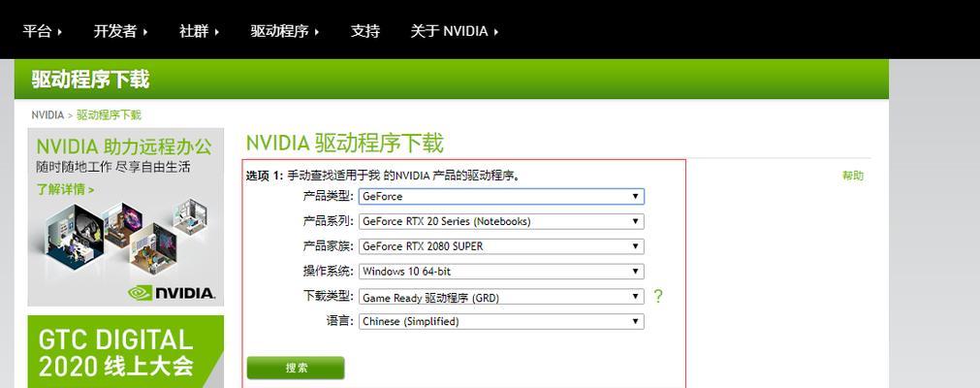
Task: Open the 了解详情 link in the ad
Action: (x=66, y=189)
